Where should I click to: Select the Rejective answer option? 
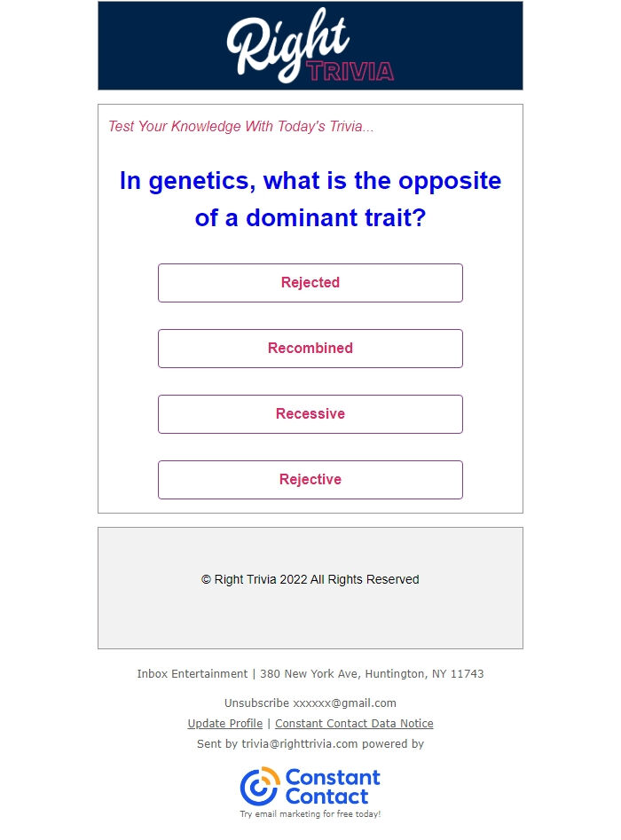pos(310,480)
